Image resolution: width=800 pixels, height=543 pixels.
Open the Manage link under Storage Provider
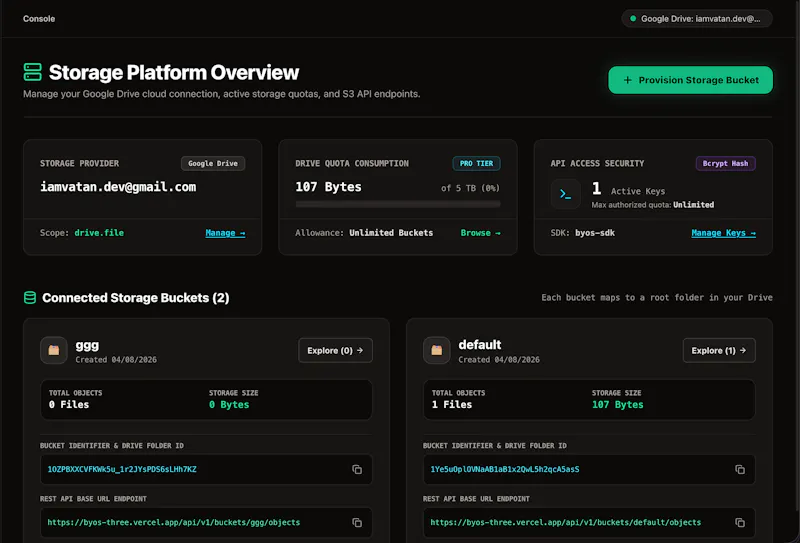click(225, 233)
